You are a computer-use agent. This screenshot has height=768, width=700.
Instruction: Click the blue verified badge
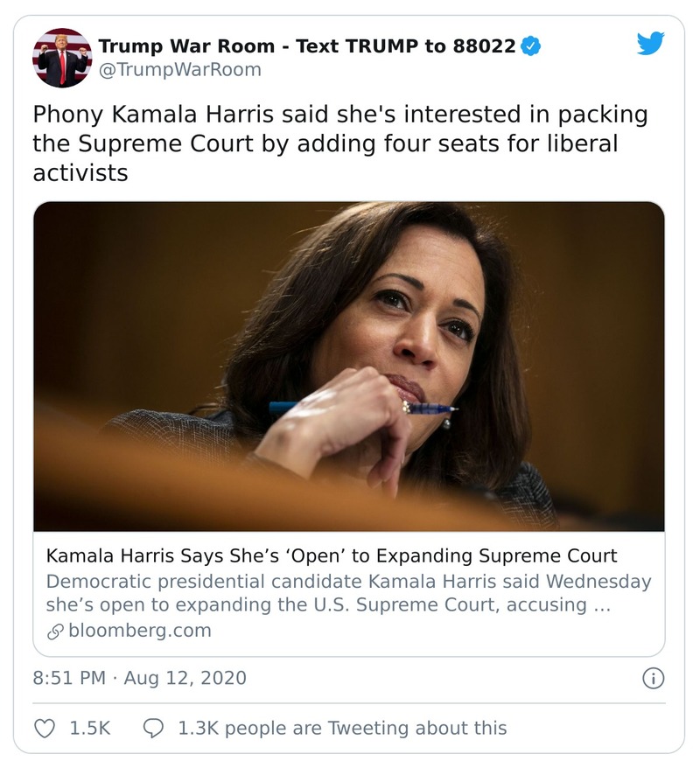point(530,46)
